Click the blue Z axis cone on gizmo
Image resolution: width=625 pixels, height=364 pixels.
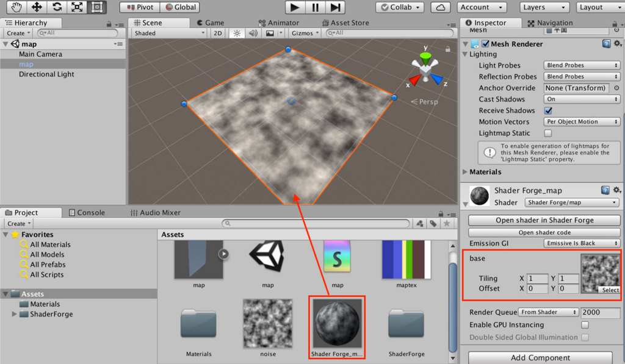pos(436,79)
